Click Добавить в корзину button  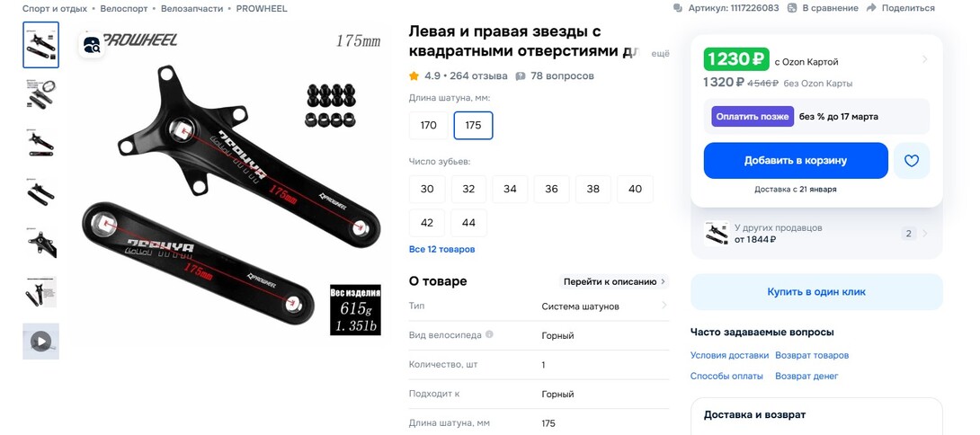click(796, 161)
